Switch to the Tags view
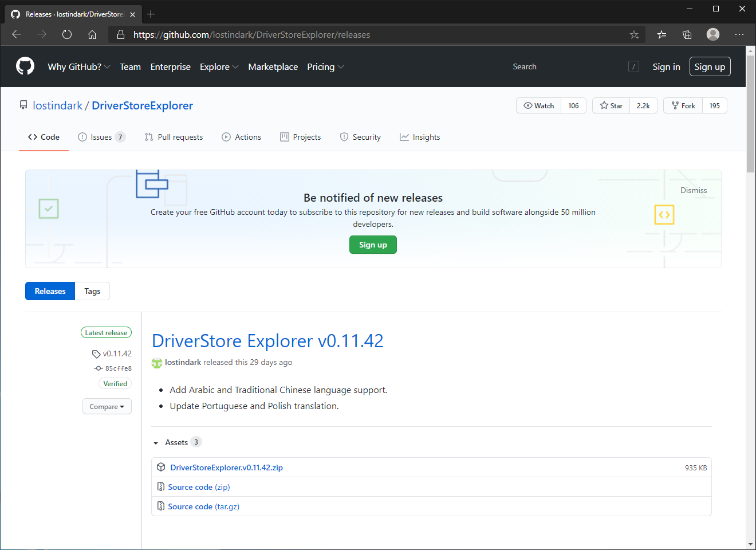 (92, 291)
